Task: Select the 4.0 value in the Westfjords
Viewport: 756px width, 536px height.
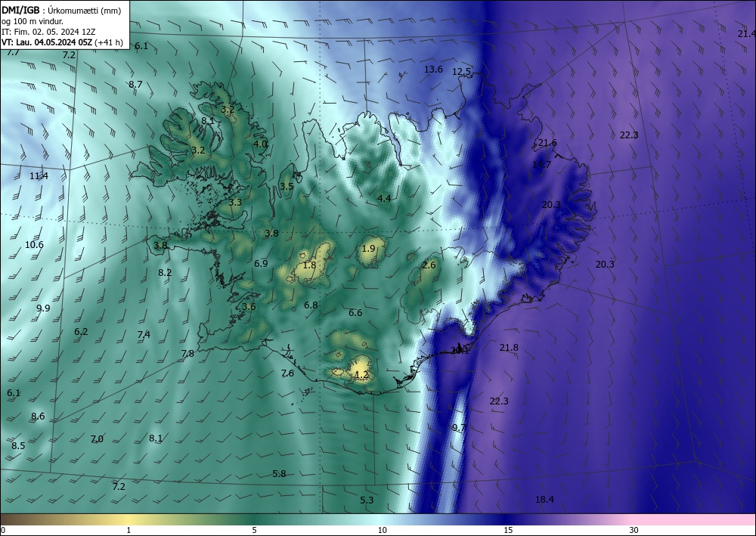Action: tap(260, 144)
